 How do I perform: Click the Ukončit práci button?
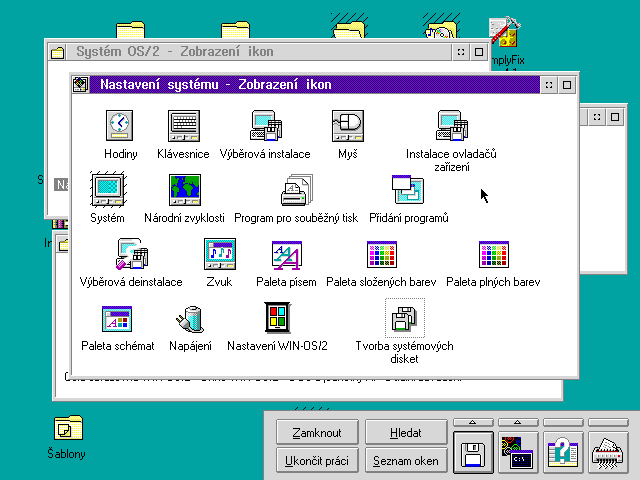317,460
